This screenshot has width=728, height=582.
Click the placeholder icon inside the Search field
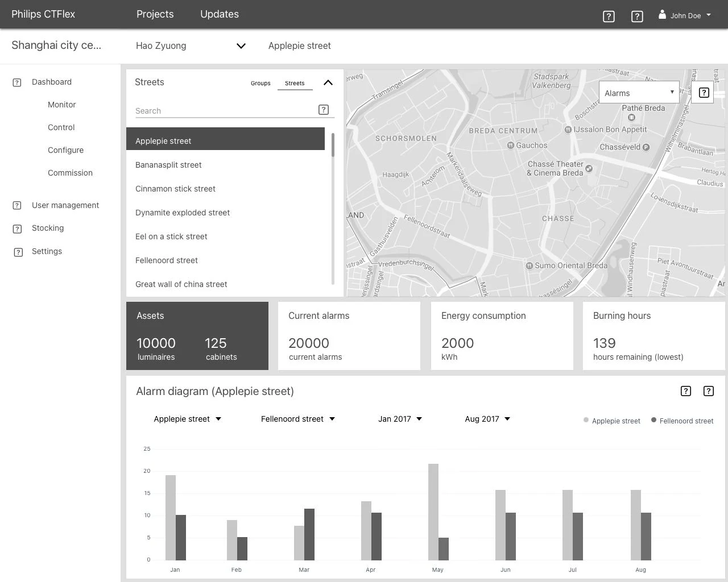324,110
